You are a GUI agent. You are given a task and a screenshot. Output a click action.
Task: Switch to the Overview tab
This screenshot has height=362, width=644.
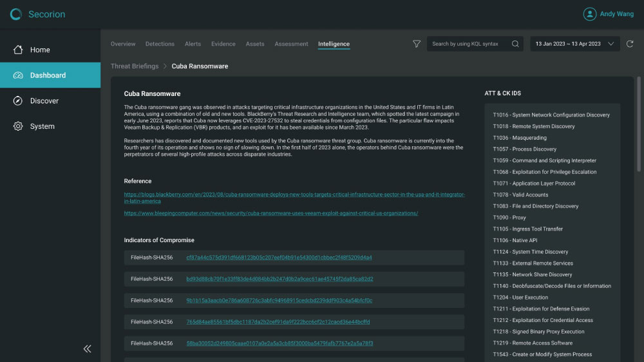123,44
